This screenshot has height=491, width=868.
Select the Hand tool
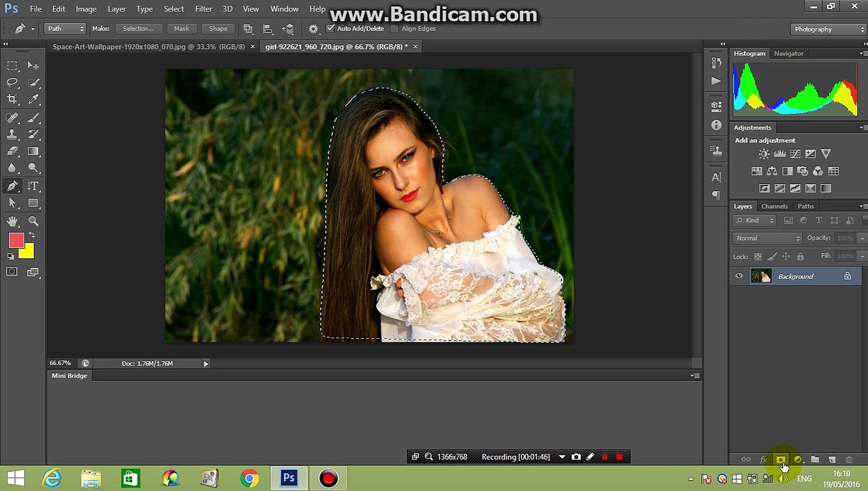(12, 221)
